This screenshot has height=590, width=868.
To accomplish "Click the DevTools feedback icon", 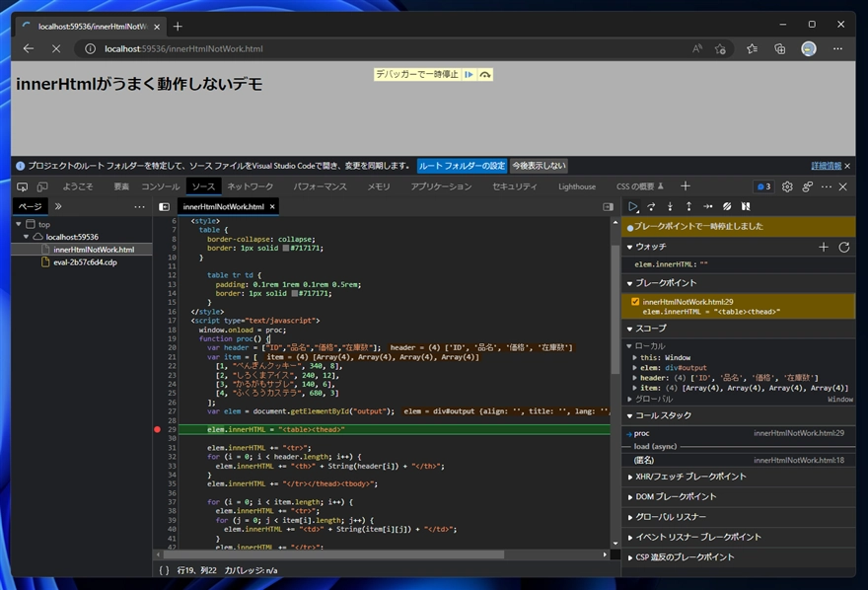I will (x=808, y=186).
